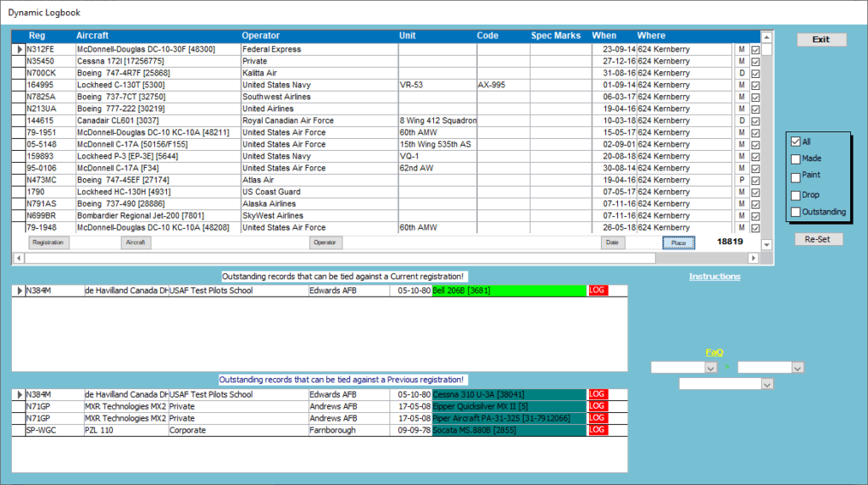Click the Re-Set button

pyautogui.click(x=818, y=239)
